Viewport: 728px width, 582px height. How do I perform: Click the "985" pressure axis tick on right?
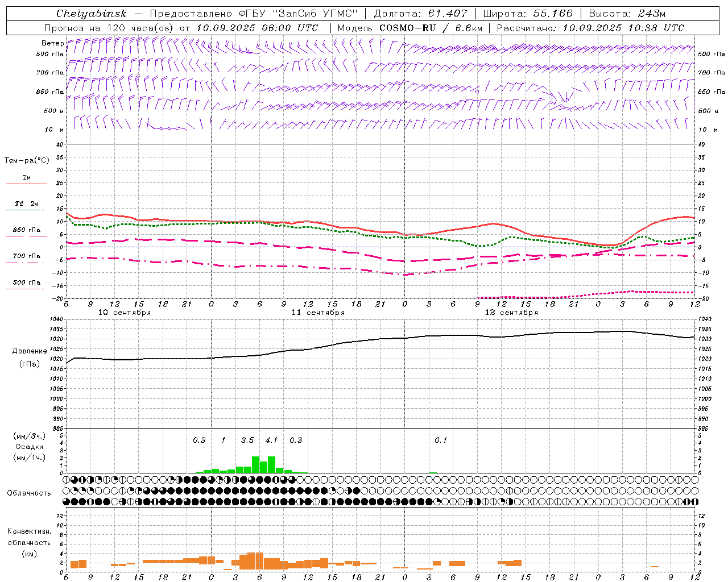click(704, 429)
